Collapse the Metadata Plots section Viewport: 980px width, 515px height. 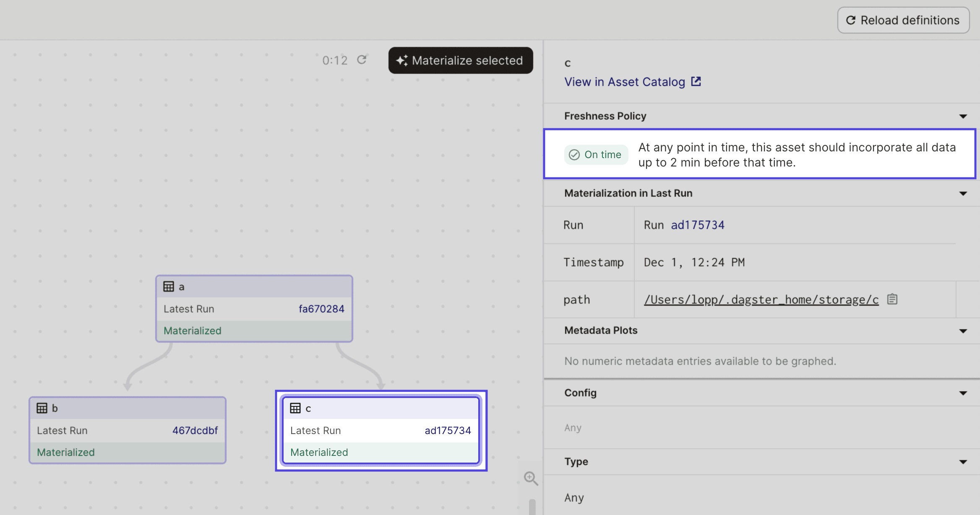coord(963,331)
